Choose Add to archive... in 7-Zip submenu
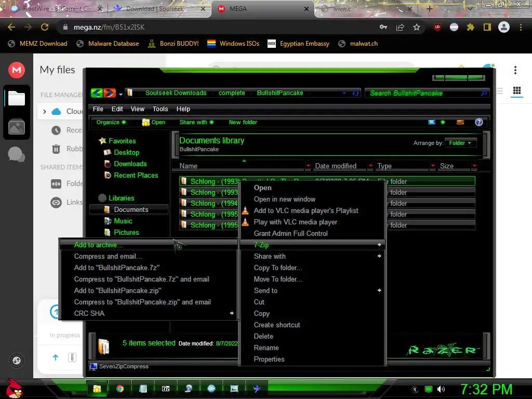Screen dimensions: 532x399 click(x=149, y=245)
